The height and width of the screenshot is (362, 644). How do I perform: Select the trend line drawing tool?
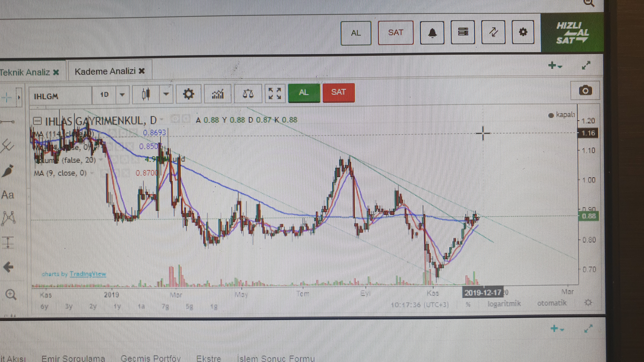[8, 122]
